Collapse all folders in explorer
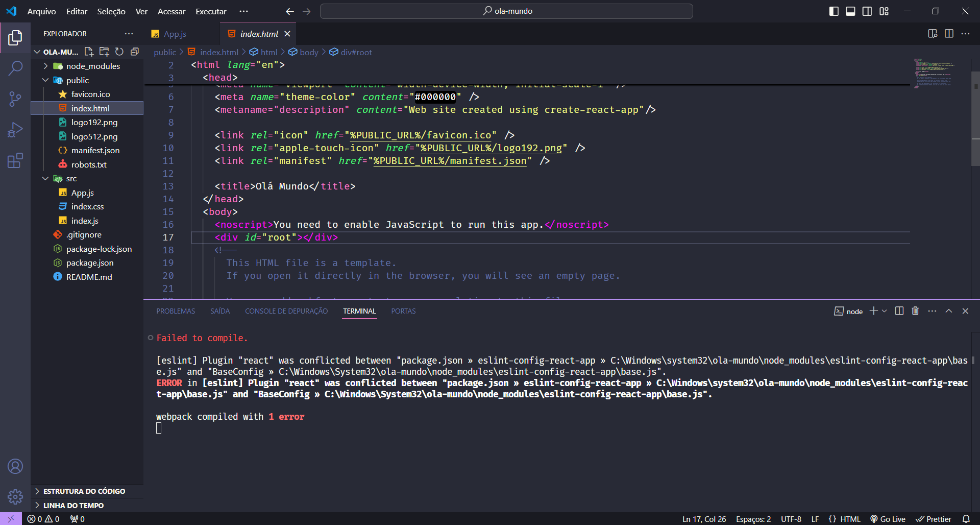The width and height of the screenshot is (980, 525). coord(135,52)
